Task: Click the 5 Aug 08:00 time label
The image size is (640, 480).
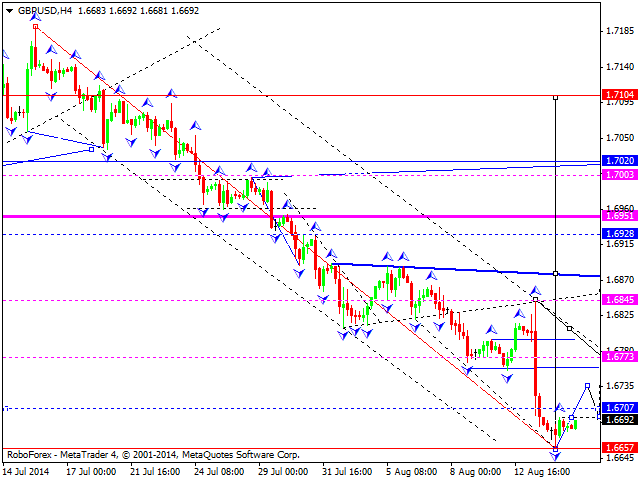Action: [x=411, y=472]
